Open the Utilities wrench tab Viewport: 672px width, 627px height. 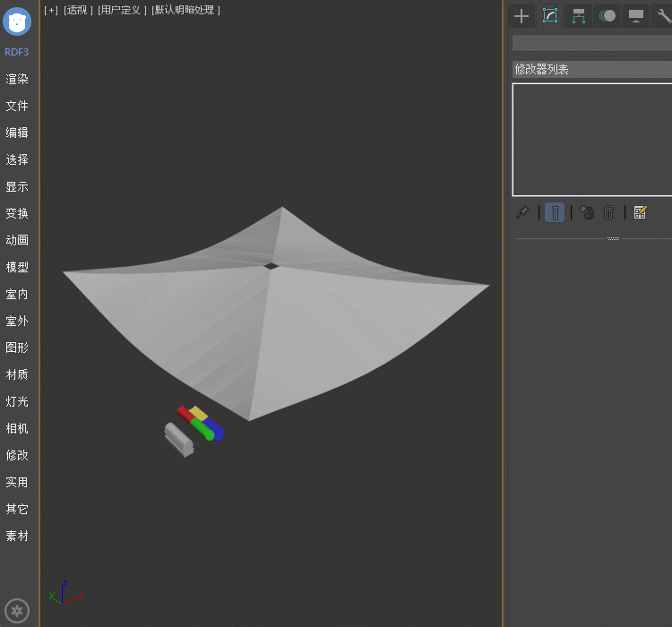tap(663, 16)
